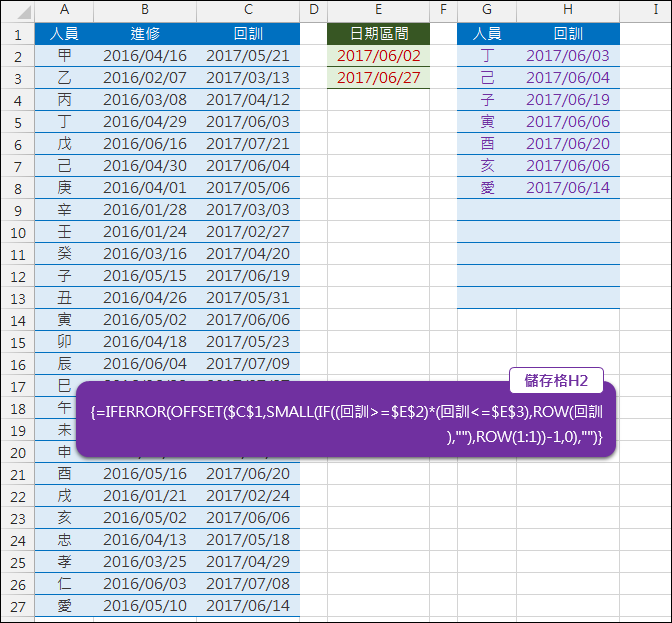672x623 pixels.
Task: Click cell B14 with 2016/05/02
Action: click(x=145, y=320)
